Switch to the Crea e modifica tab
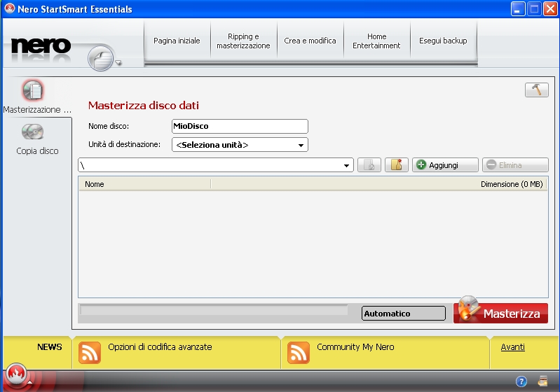 click(x=310, y=41)
